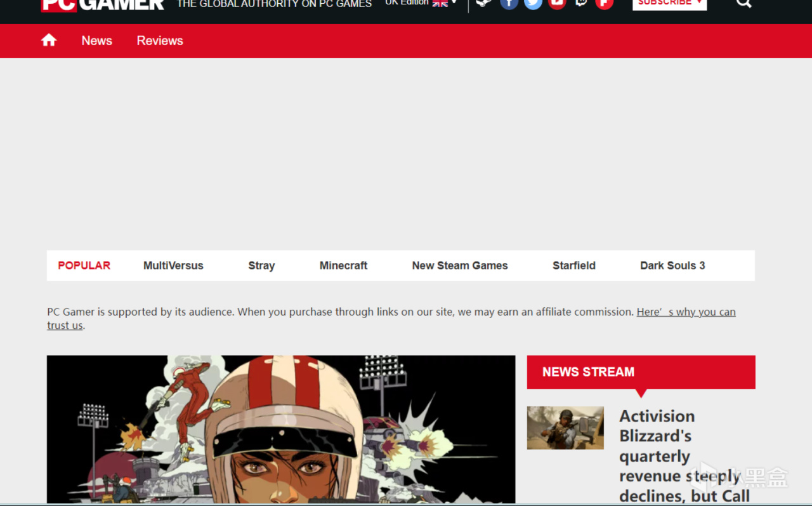Screen dimensions: 812x506
Task: Select the Minecraft popular topic
Action: 343,265
